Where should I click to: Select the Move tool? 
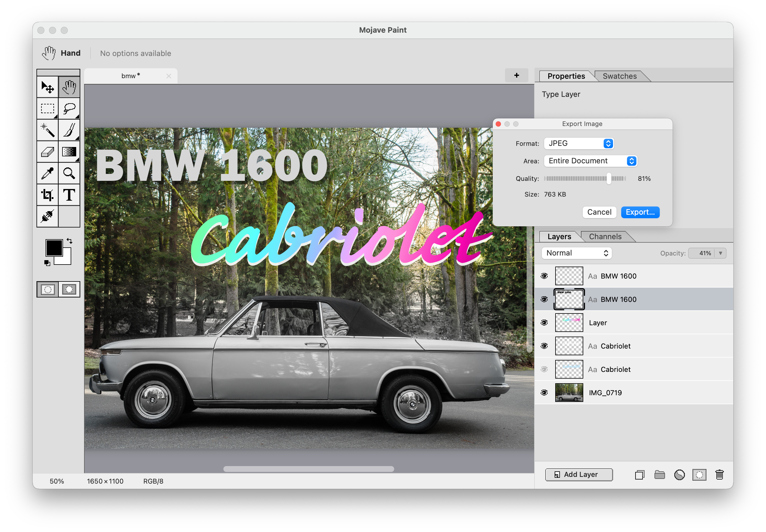coord(47,87)
